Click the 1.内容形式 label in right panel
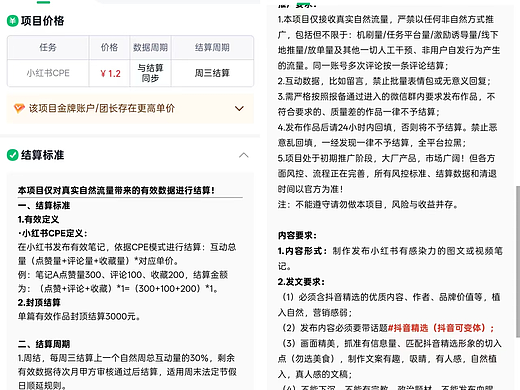This screenshot has height=390, width=520. pyautogui.click(x=302, y=251)
